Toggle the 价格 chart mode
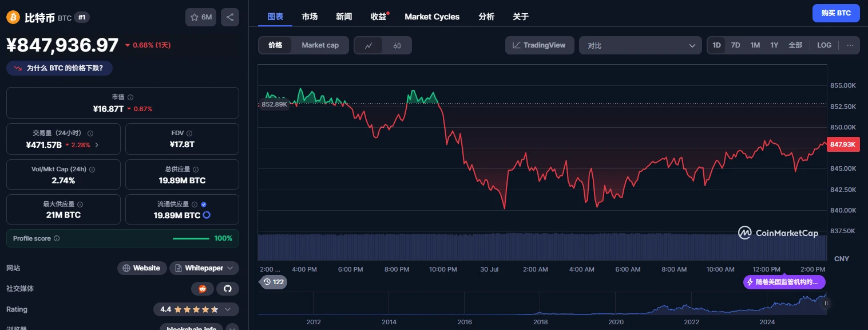 coord(275,45)
